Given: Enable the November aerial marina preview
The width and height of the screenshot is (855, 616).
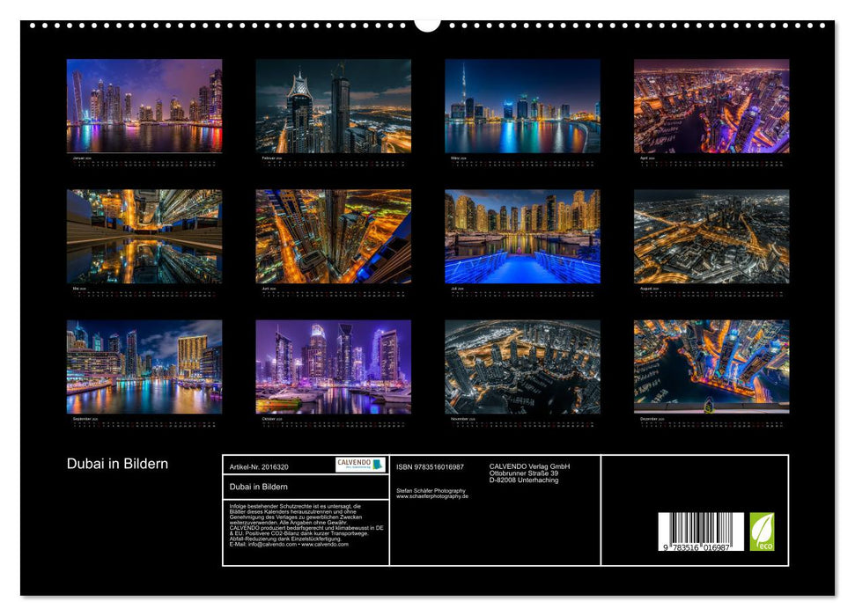Looking at the screenshot, I should point(524,365).
